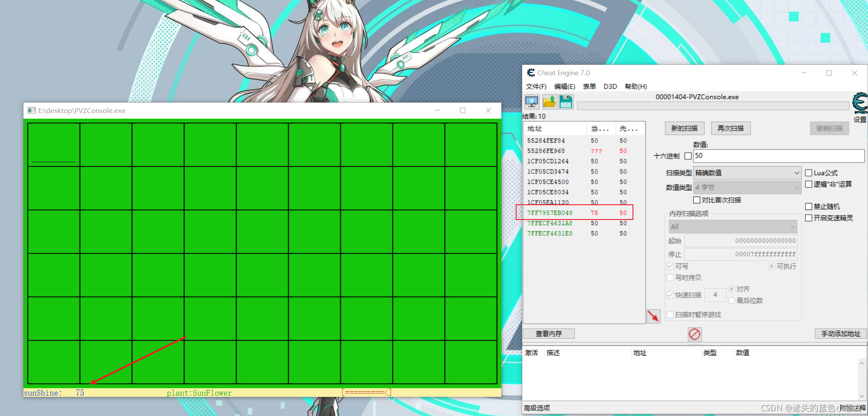Check the 对比首次扫描 checkbox
Image resolution: width=868 pixels, height=416 pixels.
click(x=697, y=200)
